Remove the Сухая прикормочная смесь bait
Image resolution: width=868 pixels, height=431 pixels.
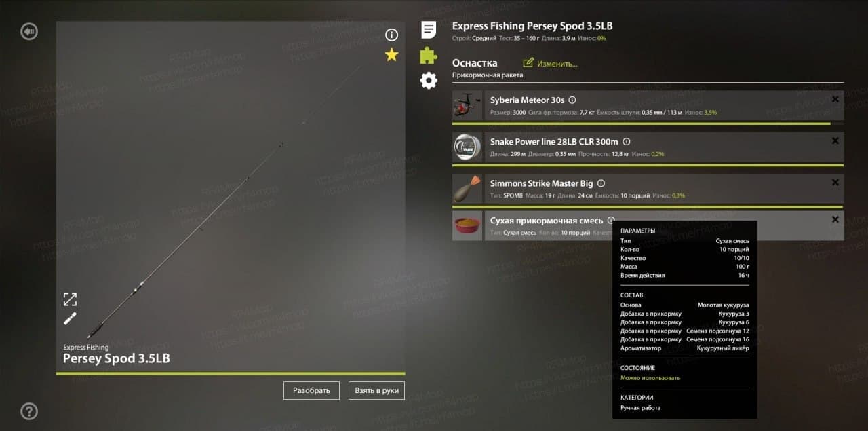coord(835,220)
